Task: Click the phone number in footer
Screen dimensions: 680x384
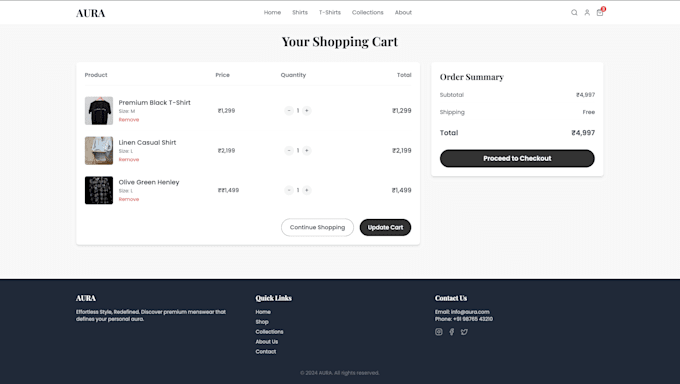Action: pos(473,319)
